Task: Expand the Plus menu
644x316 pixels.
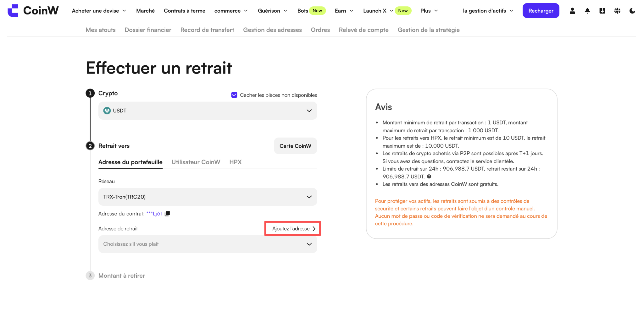Action: [429, 11]
